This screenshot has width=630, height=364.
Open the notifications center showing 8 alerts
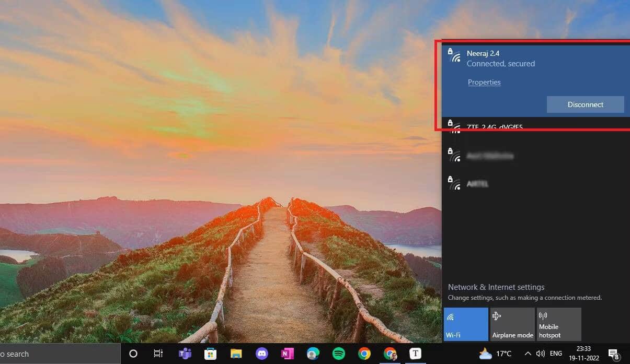(x=613, y=353)
